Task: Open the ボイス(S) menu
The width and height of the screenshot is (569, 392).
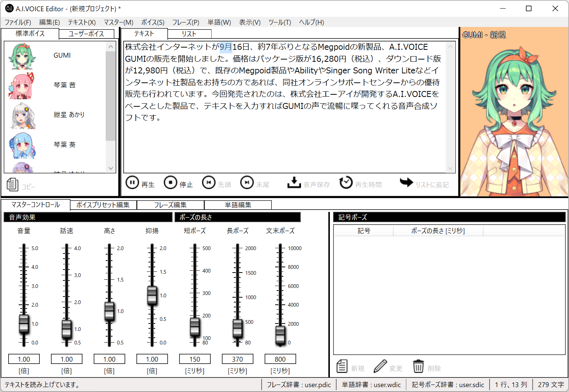Action: 153,22
